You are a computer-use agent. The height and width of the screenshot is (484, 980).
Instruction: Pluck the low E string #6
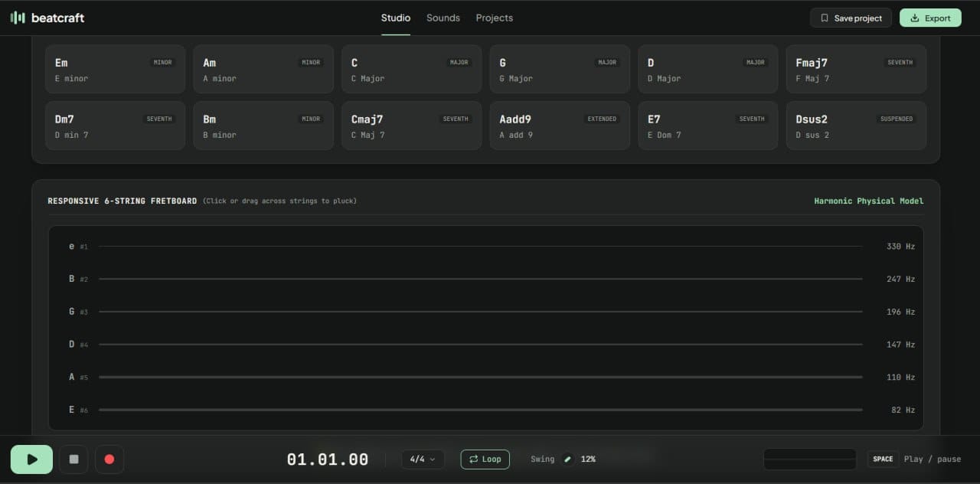tap(480, 410)
